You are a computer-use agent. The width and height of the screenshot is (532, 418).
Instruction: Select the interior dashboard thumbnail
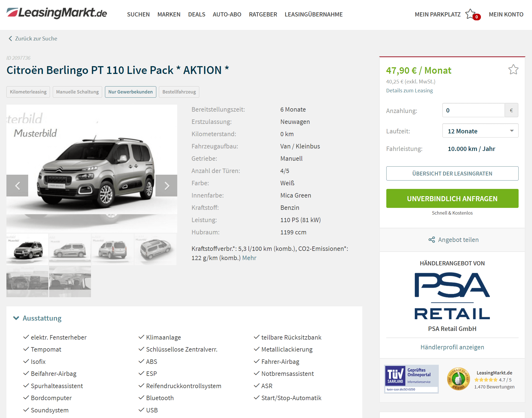[x=27, y=282]
